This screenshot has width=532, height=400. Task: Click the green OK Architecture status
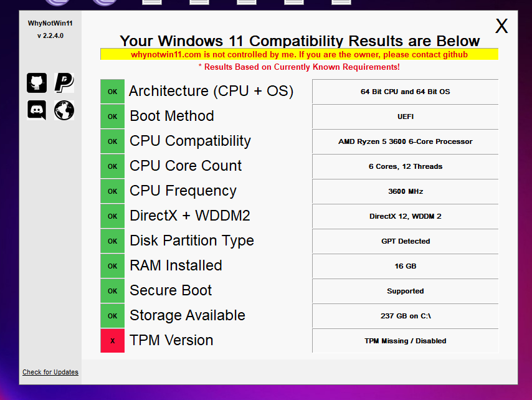[112, 92]
